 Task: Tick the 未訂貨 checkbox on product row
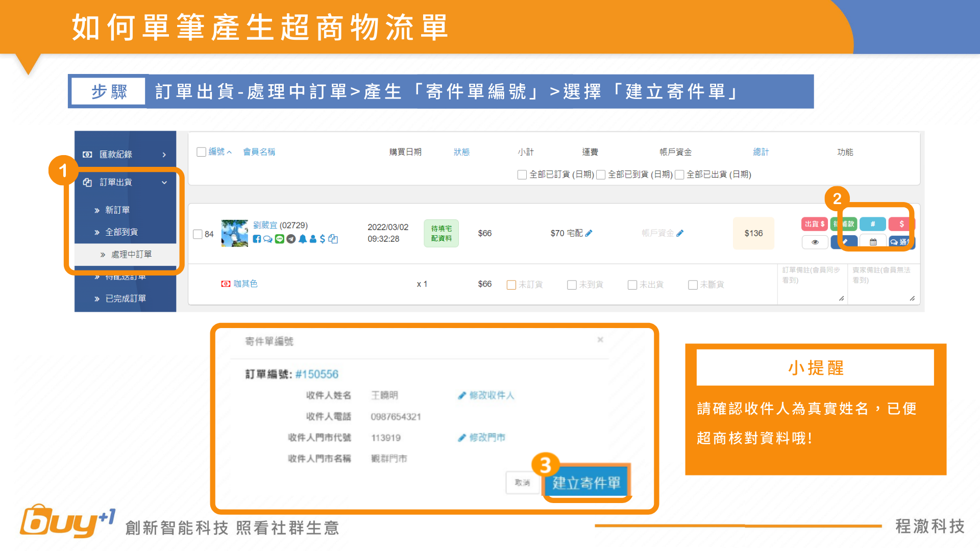point(511,285)
